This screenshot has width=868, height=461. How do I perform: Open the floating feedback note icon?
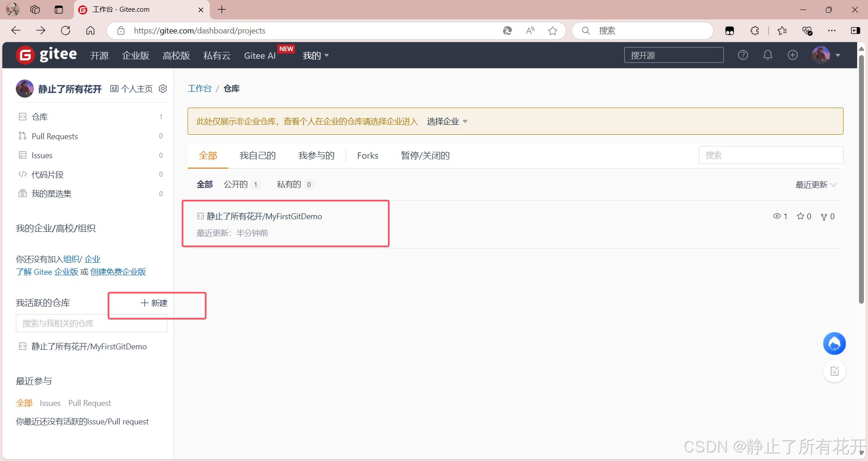click(835, 372)
